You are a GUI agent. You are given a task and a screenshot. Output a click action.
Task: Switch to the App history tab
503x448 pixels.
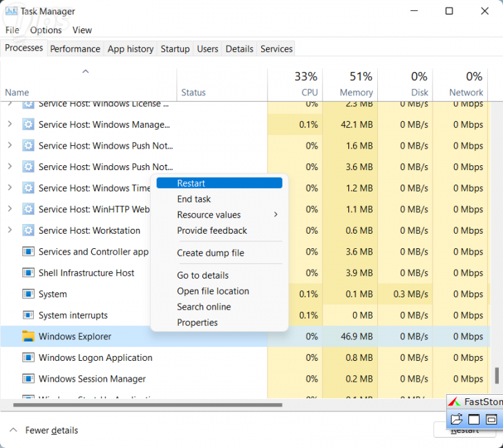tap(130, 49)
